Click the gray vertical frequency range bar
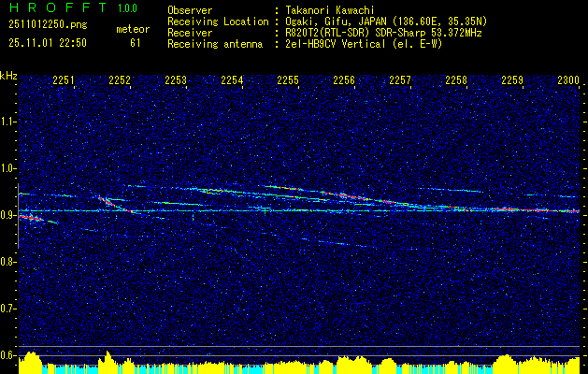Viewport: 588px width, 374px height. pos(18,216)
